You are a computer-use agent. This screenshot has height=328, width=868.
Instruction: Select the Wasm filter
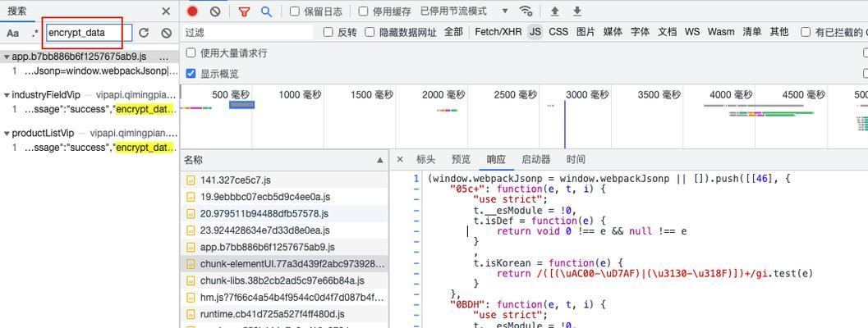click(x=721, y=32)
